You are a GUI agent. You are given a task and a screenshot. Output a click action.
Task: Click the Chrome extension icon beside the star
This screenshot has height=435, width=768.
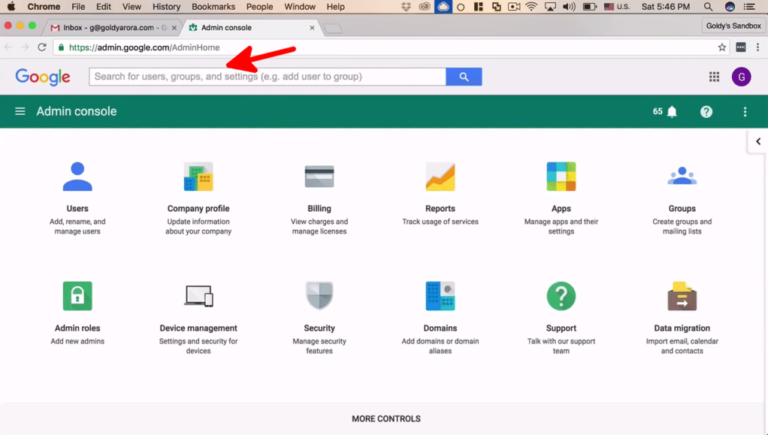pyautogui.click(x=741, y=48)
